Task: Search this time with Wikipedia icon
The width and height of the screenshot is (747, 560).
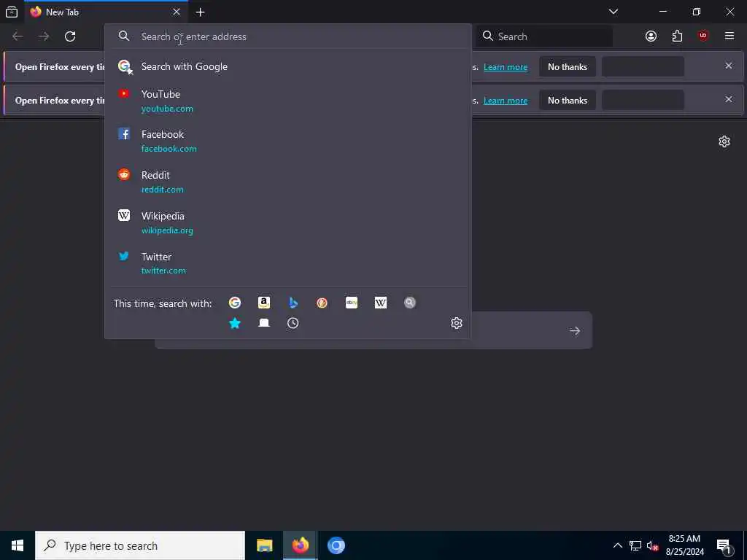Action: tap(381, 303)
